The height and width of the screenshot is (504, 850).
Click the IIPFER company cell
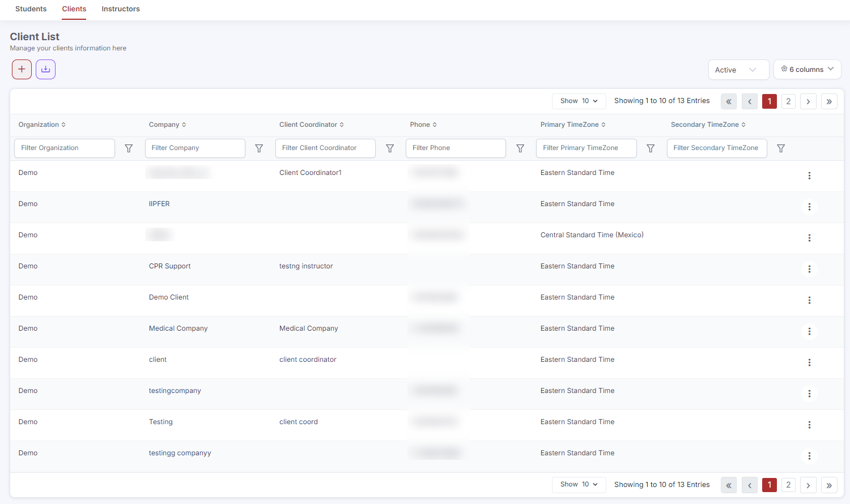click(159, 204)
